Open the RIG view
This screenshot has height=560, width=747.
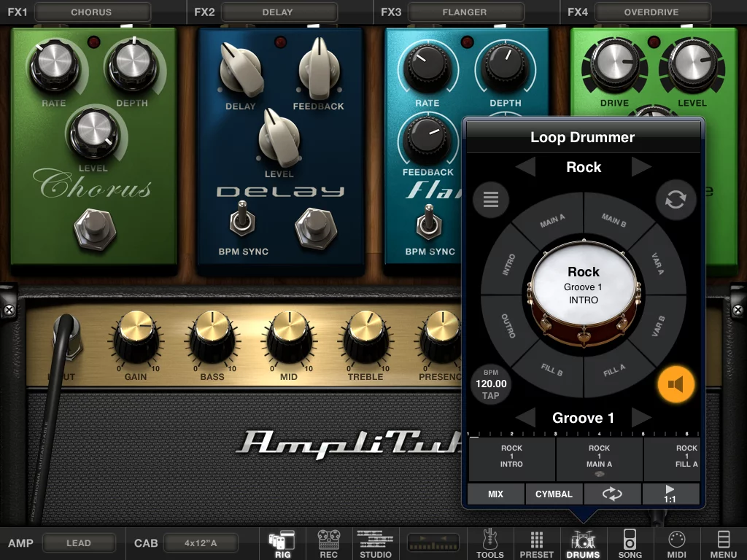[x=282, y=544]
